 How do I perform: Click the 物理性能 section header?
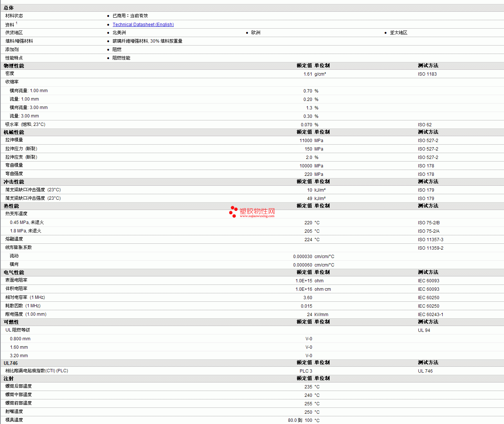click(14, 66)
